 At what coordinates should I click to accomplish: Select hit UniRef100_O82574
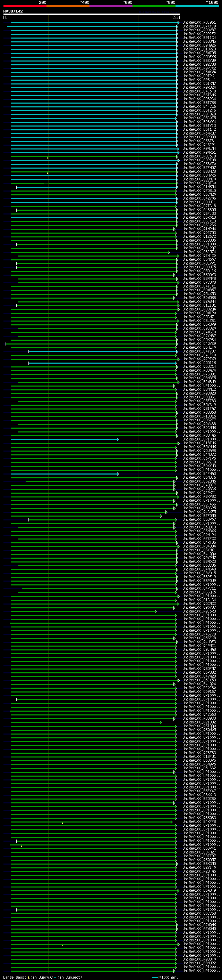pos(199,252)
